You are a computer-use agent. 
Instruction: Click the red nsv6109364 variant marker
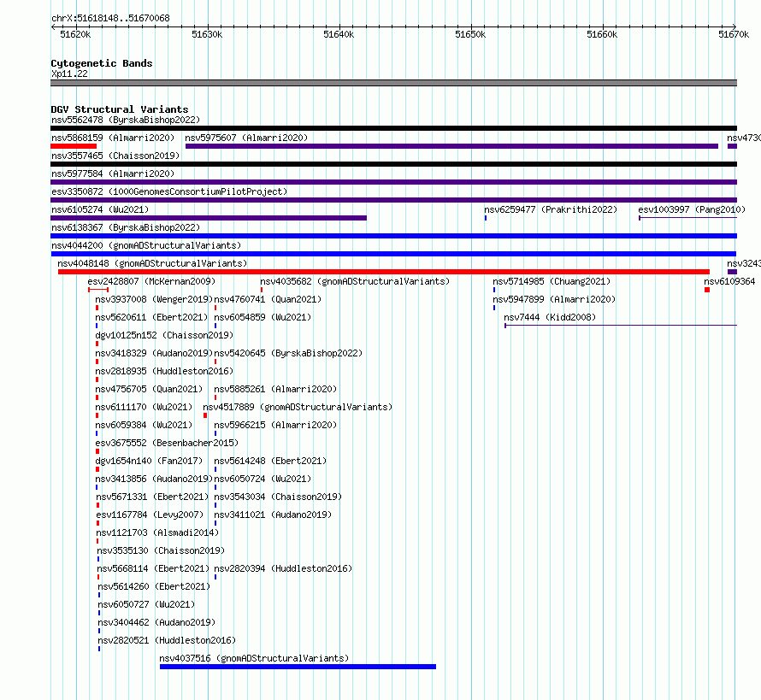click(x=707, y=290)
